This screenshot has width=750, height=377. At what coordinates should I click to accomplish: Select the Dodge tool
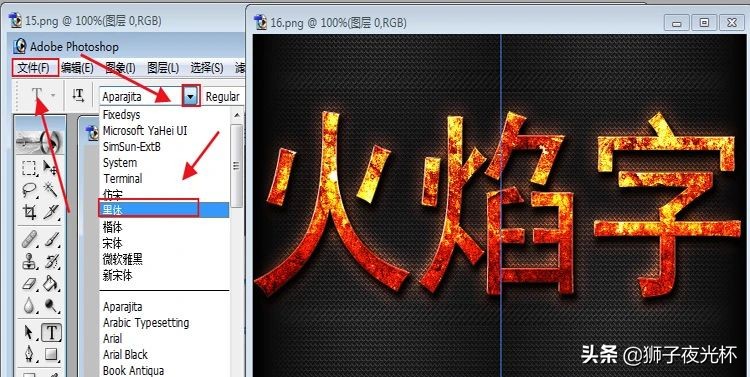pyautogui.click(x=51, y=305)
